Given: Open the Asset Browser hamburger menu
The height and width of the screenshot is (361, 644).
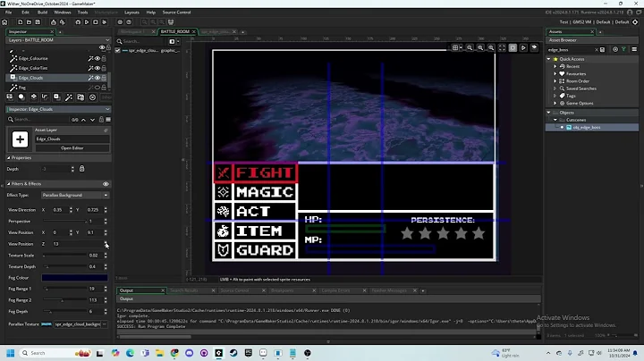Looking at the screenshot, I should tap(634, 50).
